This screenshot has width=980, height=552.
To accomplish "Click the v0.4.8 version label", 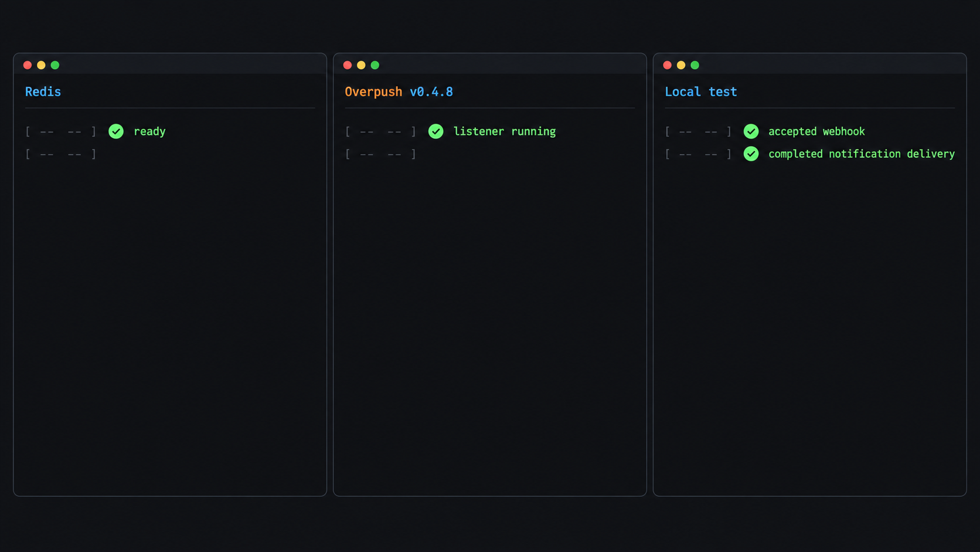I will point(431,92).
